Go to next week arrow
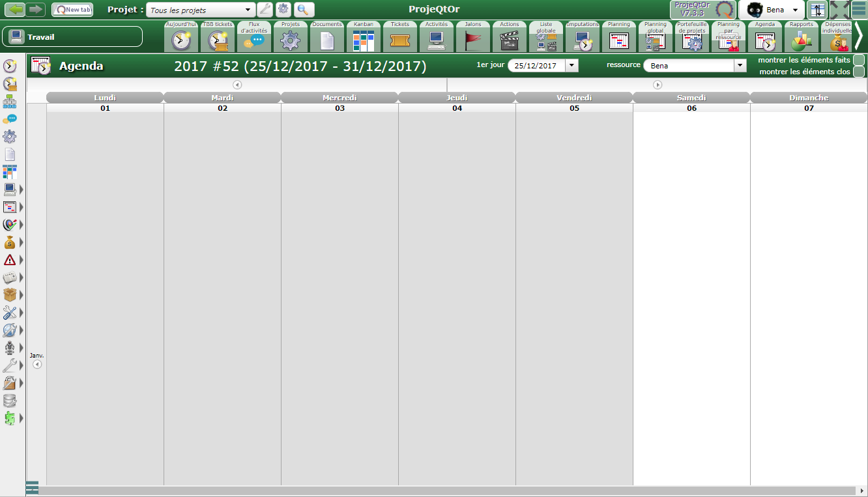This screenshot has width=868, height=497. click(658, 85)
